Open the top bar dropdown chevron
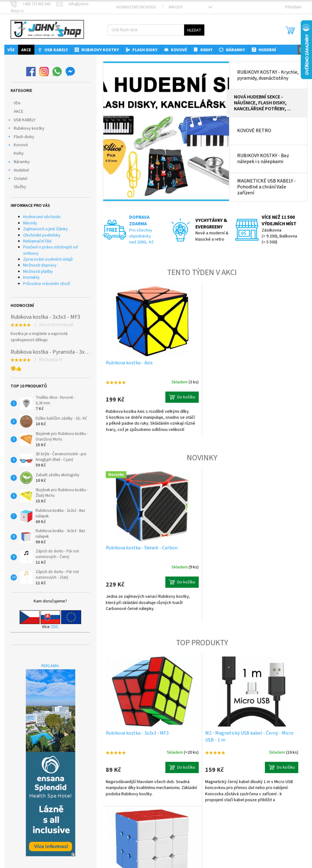 pos(210,7)
